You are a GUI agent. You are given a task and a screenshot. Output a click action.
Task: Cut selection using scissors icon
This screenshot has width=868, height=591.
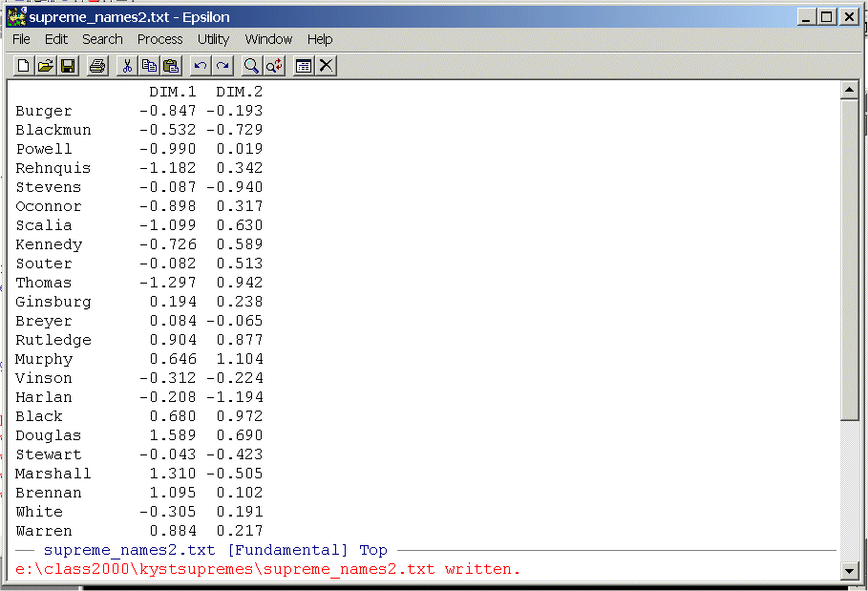coord(126,66)
